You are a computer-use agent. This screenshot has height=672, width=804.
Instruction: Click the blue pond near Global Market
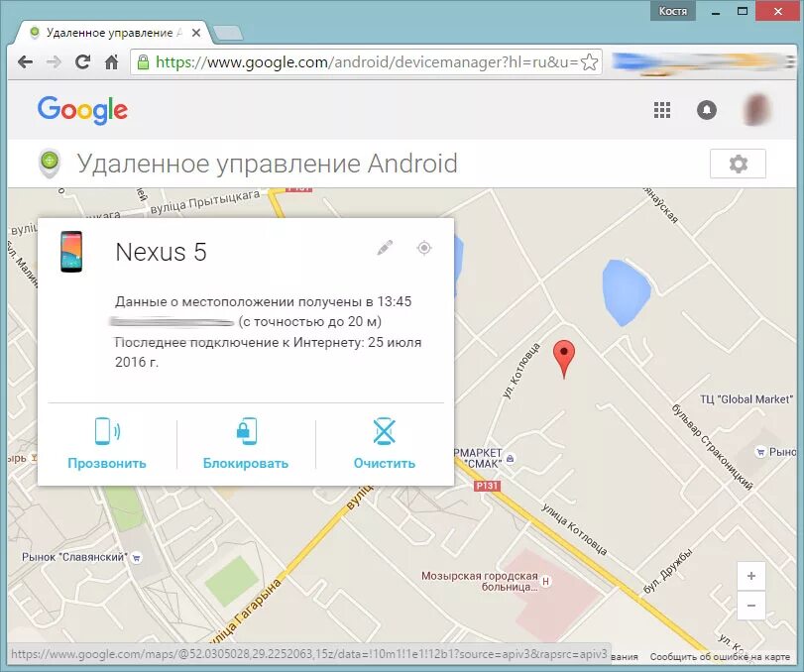pos(626,292)
